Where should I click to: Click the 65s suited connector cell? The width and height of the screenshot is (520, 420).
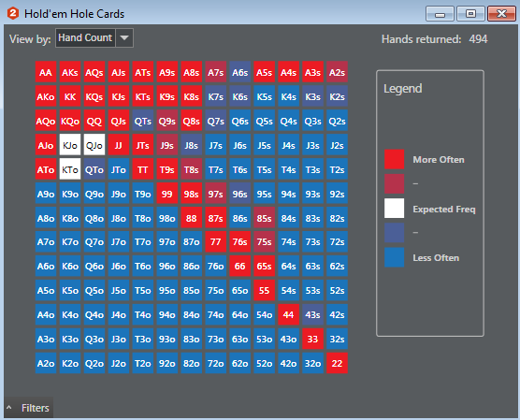(264, 266)
